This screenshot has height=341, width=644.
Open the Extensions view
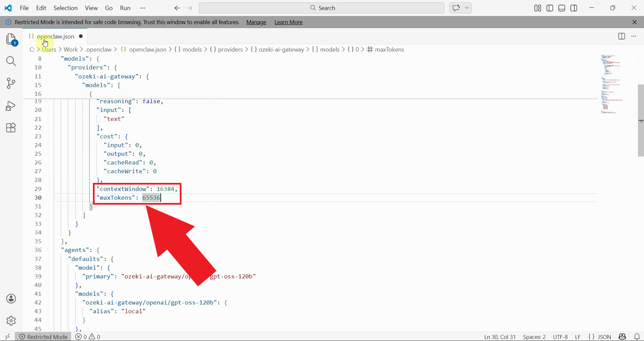pos(11,128)
